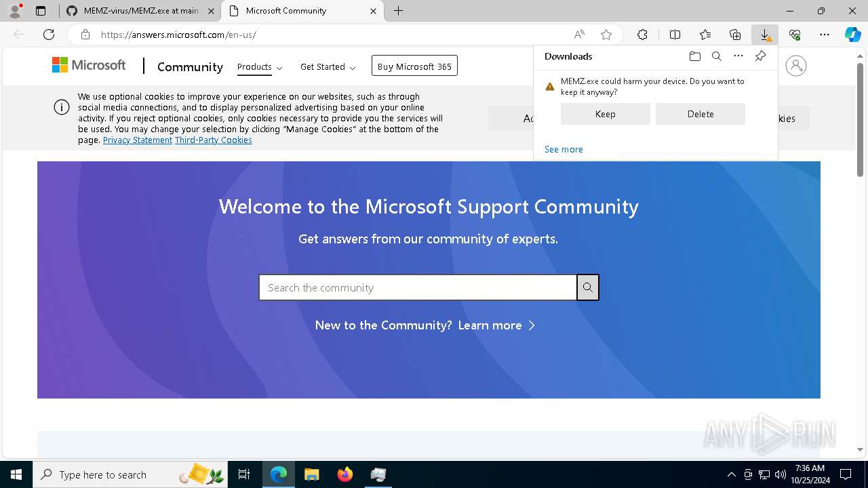Click the Windows taskbar search box
The width and height of the screenshot is (868, 488).
(130, 474)
